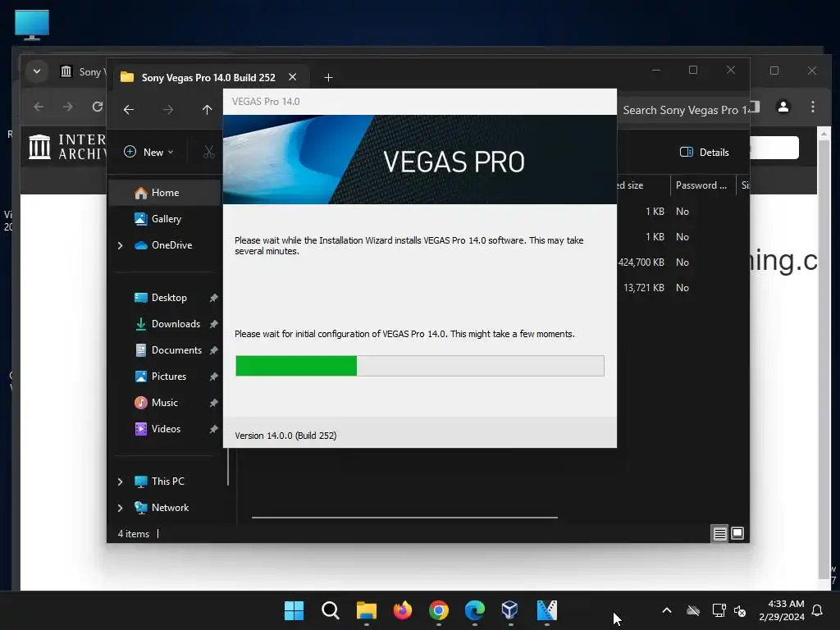
Task: Select This PC in the navigation pane
Action: [167, 482]
